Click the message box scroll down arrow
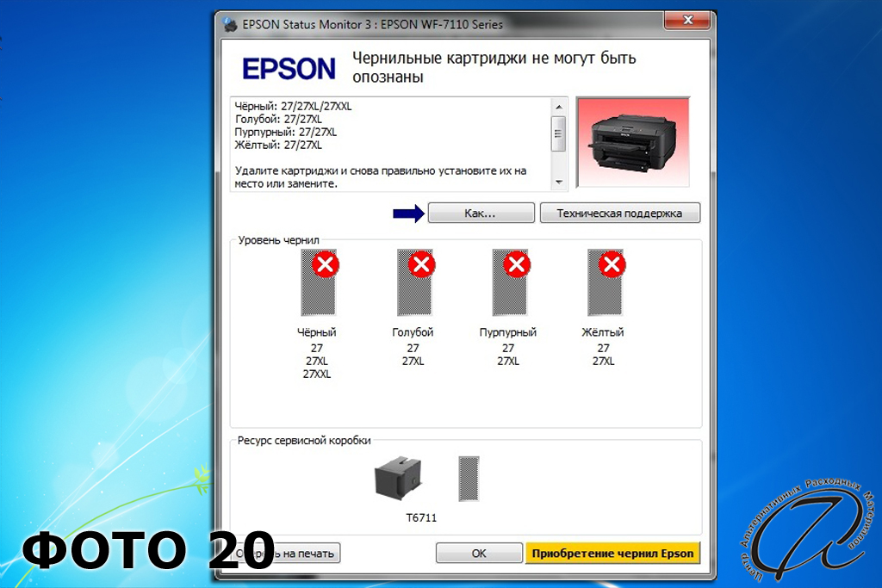 pyautogui.click(x=558, y=182)
